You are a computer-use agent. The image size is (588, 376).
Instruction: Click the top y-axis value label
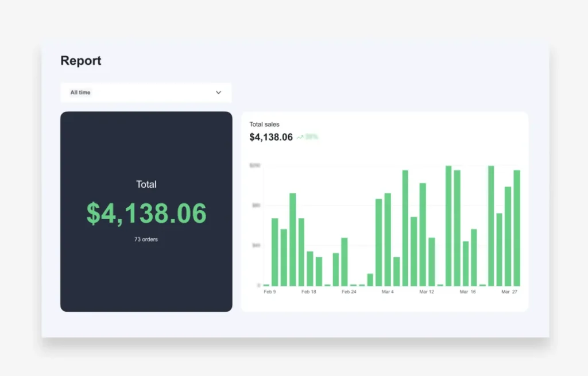[x=255, y=165]
